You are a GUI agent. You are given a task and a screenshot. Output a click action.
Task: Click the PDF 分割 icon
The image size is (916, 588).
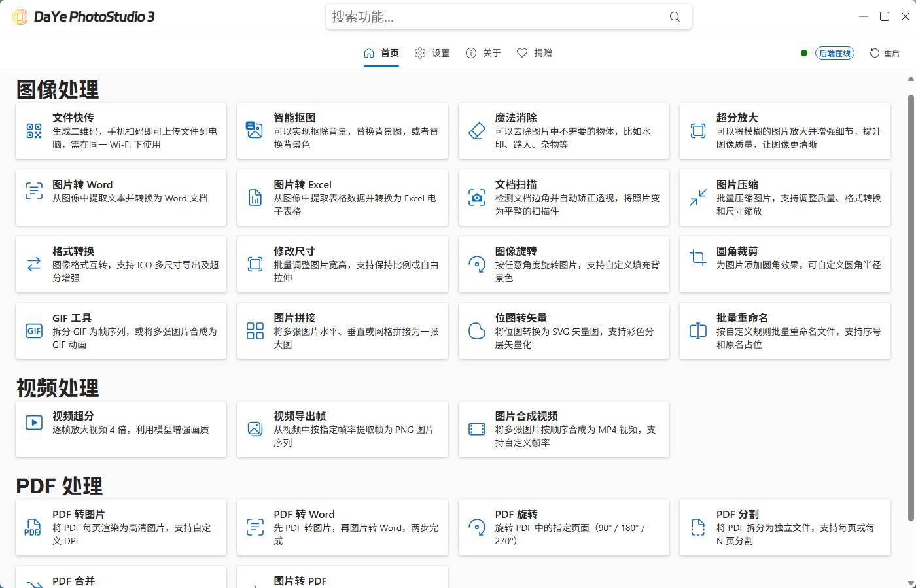click(698, 527)
